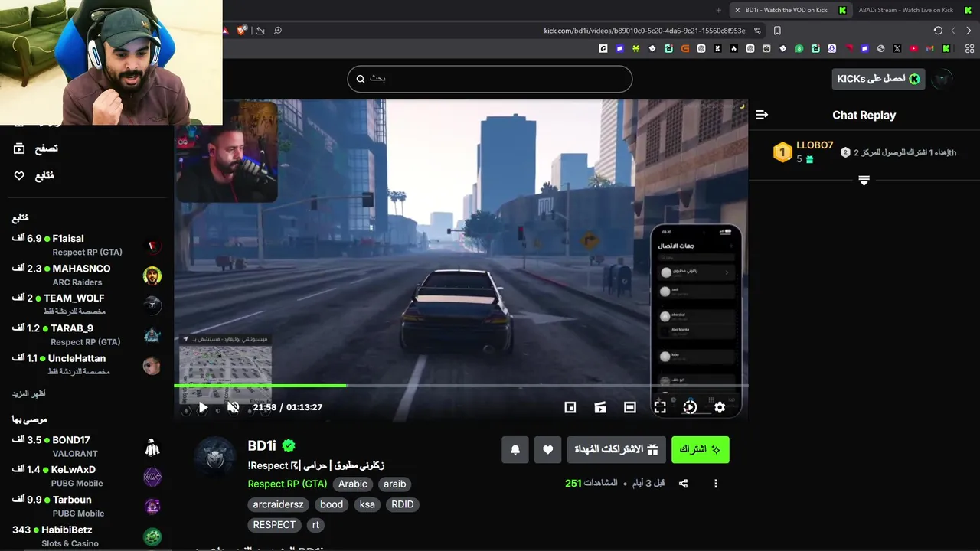The width and height of the screenshot is (980, 551).
Task: Select the rt tag
Action: point(315,525)
